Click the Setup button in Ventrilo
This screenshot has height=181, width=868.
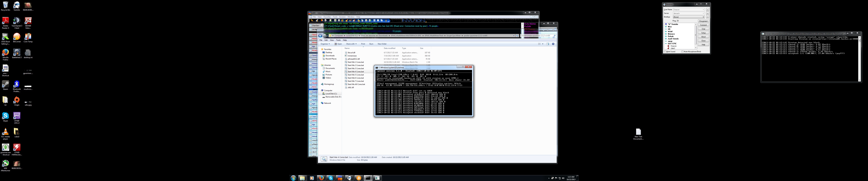coord(703,33)
